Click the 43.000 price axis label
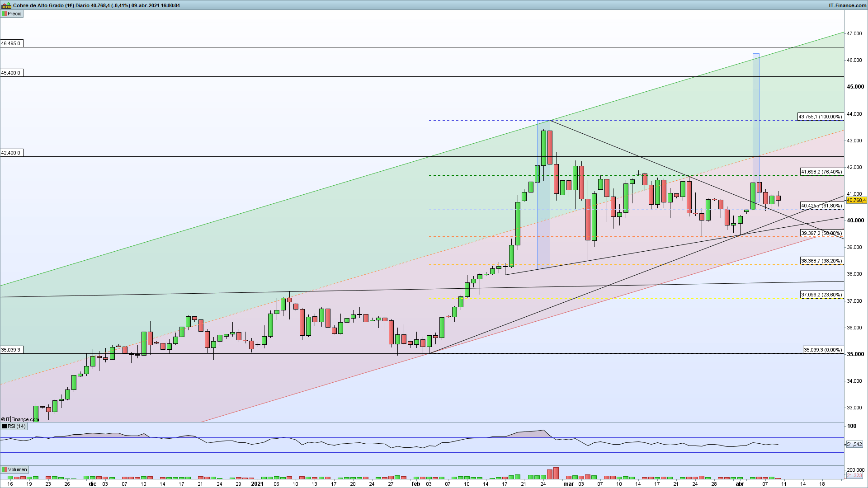The height and width of the screenshot is (488, 868). click(854, 141)
